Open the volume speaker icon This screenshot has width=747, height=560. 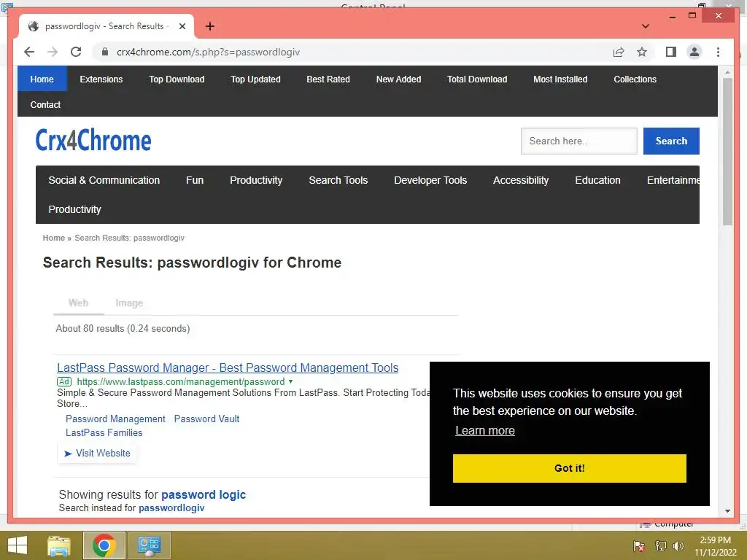coord(678,545)
